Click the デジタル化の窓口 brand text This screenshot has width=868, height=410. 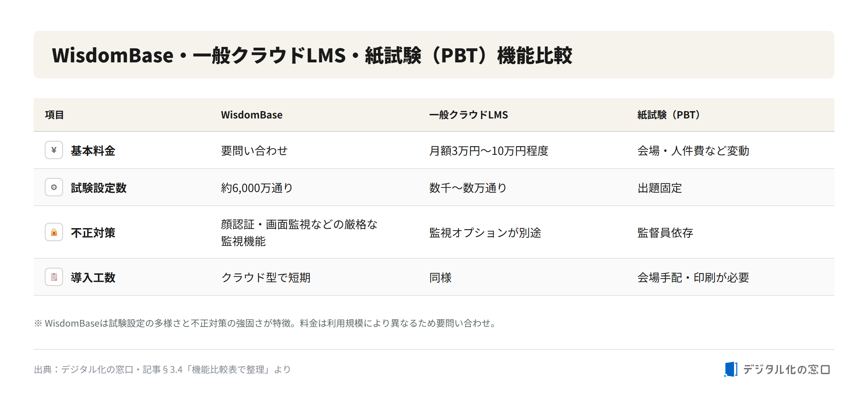(x=786, y=369)
